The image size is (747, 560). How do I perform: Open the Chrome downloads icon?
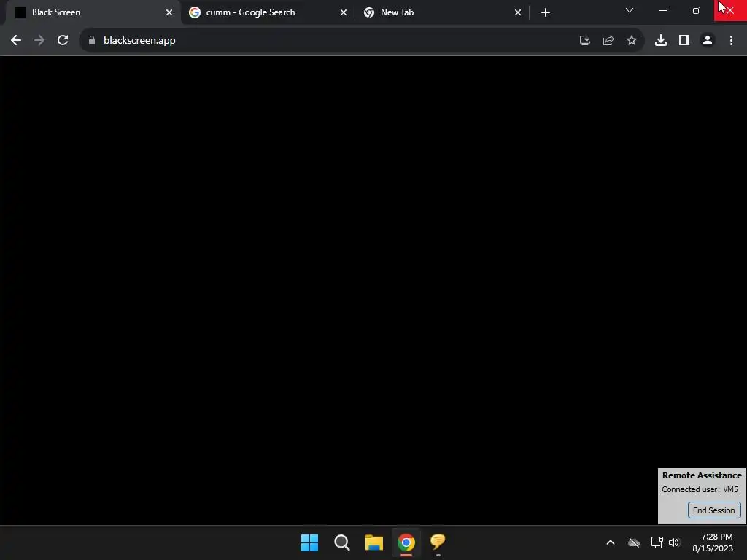click(661, 41)
